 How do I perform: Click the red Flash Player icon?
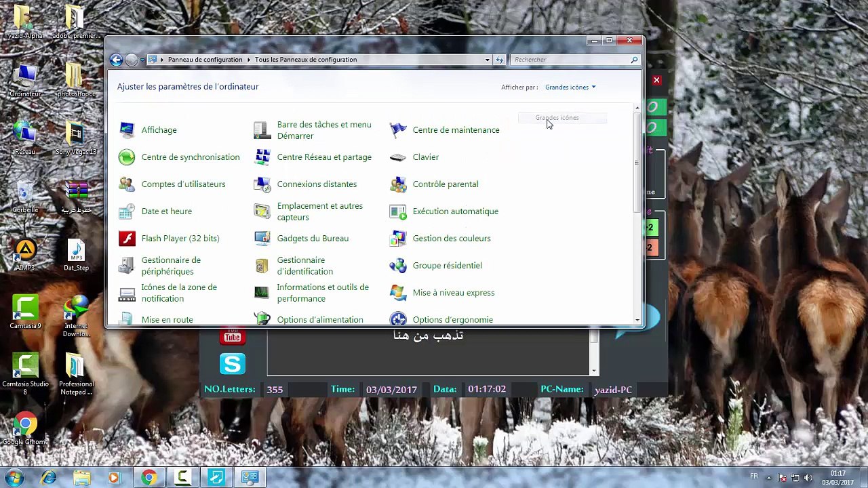click(127, 239)
